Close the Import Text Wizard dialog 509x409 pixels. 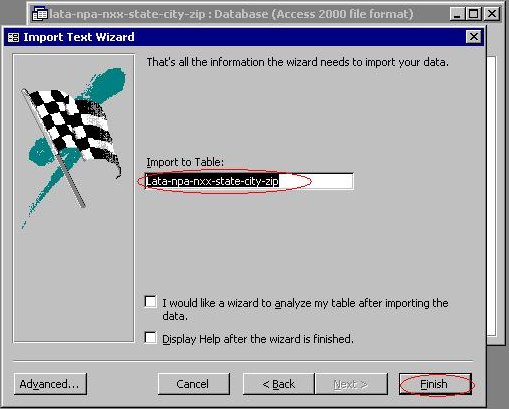pos(474,37)
